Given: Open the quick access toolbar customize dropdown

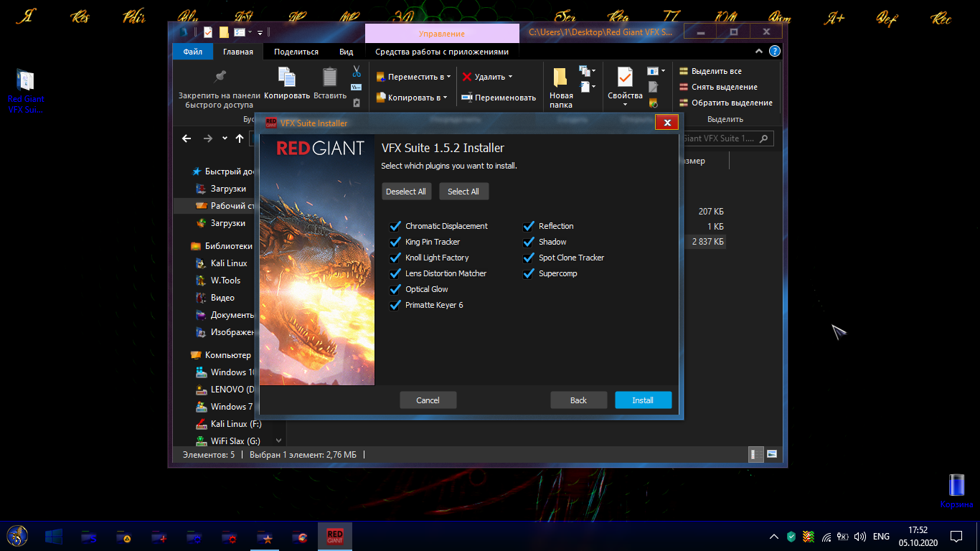Looking at the screenshot, I should [260, 32].
